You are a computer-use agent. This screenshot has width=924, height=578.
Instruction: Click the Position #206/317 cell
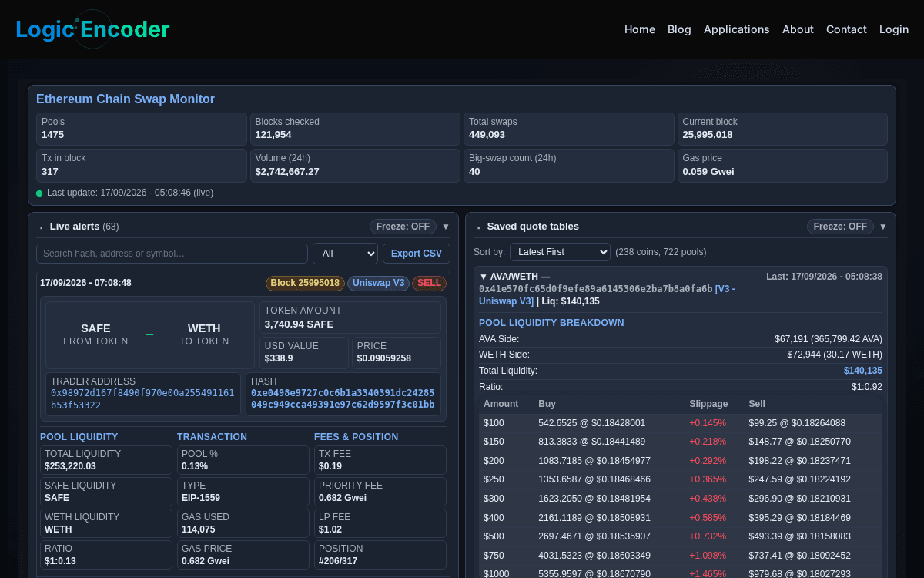pyautogui.click(x=380, y=555)
